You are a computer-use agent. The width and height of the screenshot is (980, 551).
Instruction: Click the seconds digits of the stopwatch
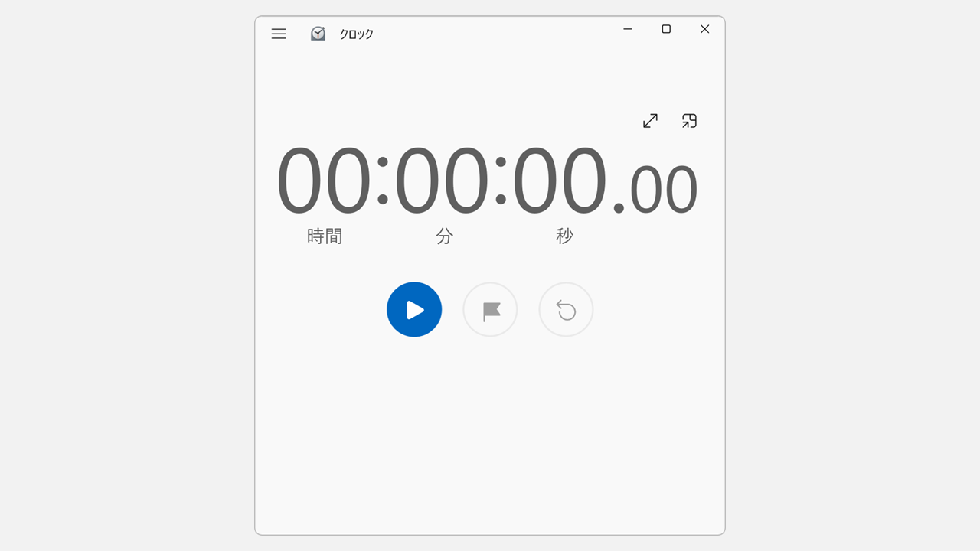(x=559, y=181)
